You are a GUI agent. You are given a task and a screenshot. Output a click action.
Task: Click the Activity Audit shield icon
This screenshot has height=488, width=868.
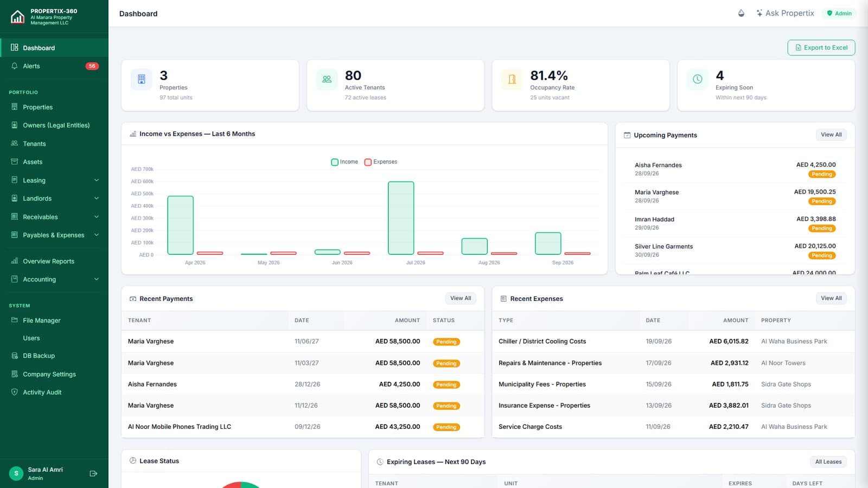pyautogui.click(x=15, y=392)
